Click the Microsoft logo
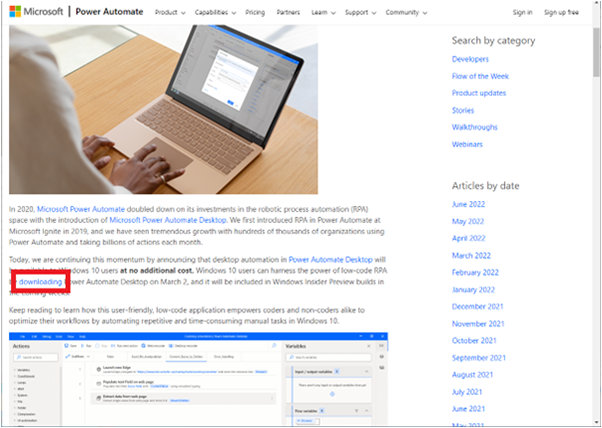 point(36,12)
